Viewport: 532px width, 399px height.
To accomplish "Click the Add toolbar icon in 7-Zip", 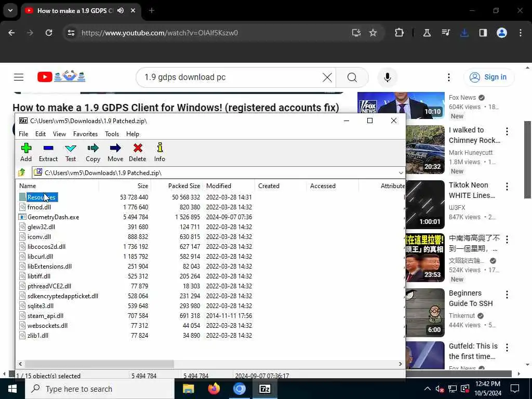I will pos(26,152).
